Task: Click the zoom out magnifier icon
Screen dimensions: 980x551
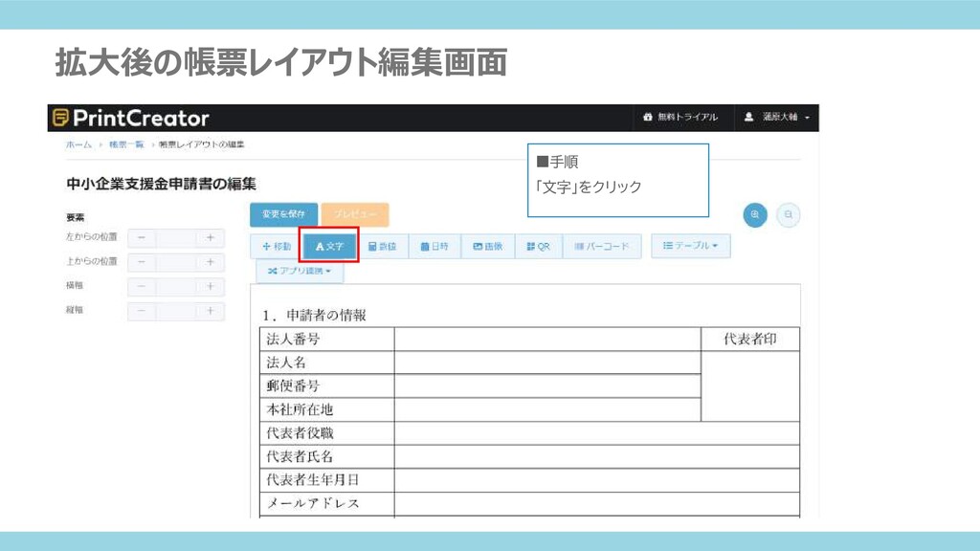Action: pyautogui.click(x=789, y=215)
